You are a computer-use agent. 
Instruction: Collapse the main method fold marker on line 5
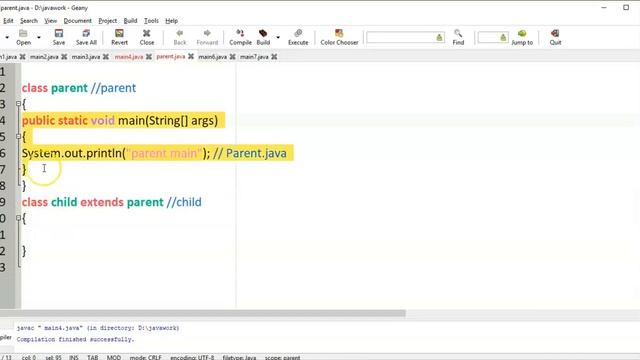pyautogui.click(x=18, y=136)
